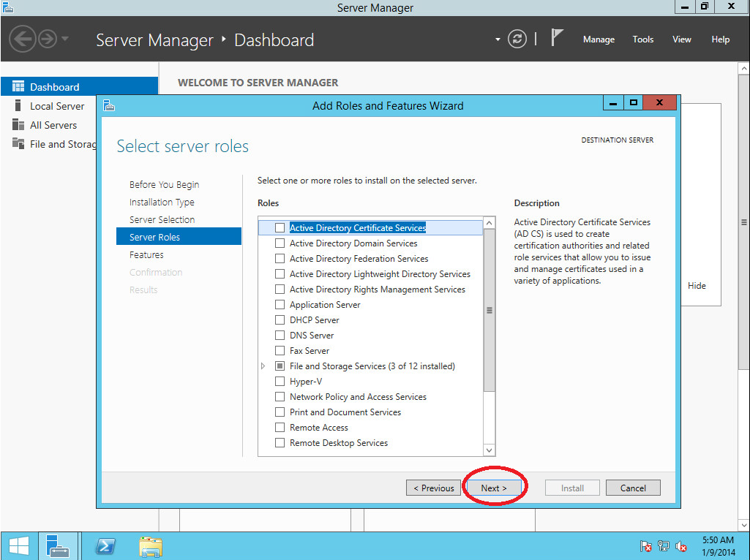Click the Action Center flag tray icon
The height and width of the screenshot is (560, 750).
point(645,546)
